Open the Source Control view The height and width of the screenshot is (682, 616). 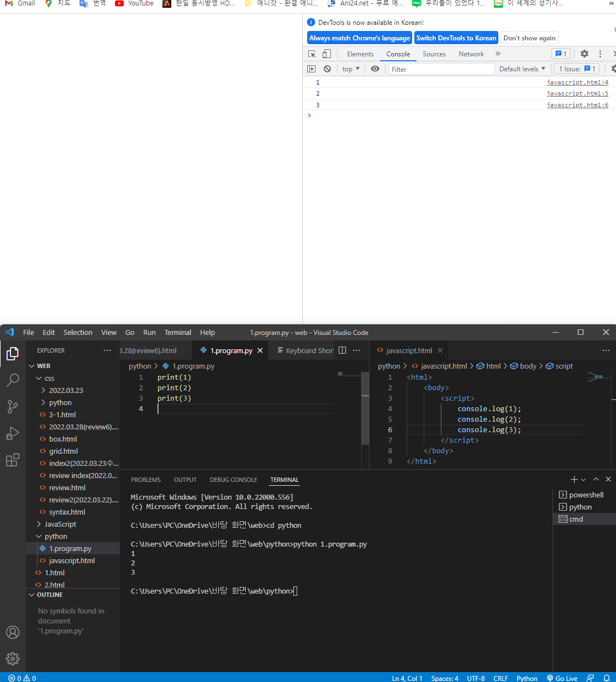click(x=13, y=407)
